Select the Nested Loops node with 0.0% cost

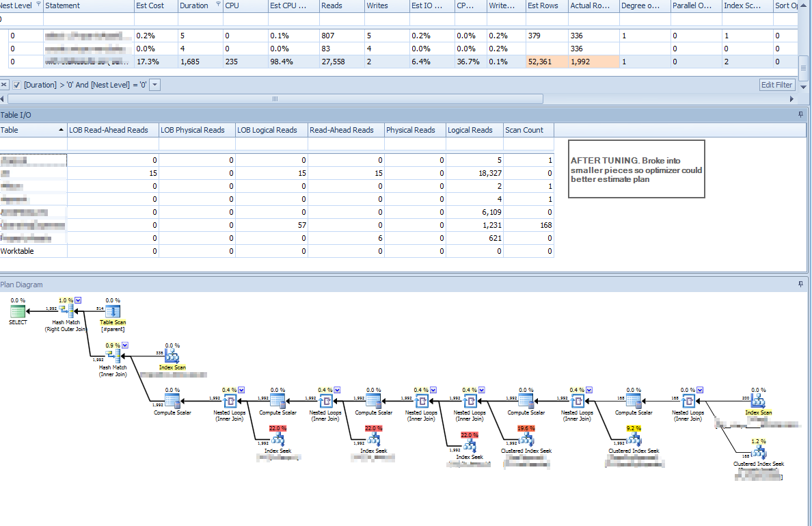(688, 401)
